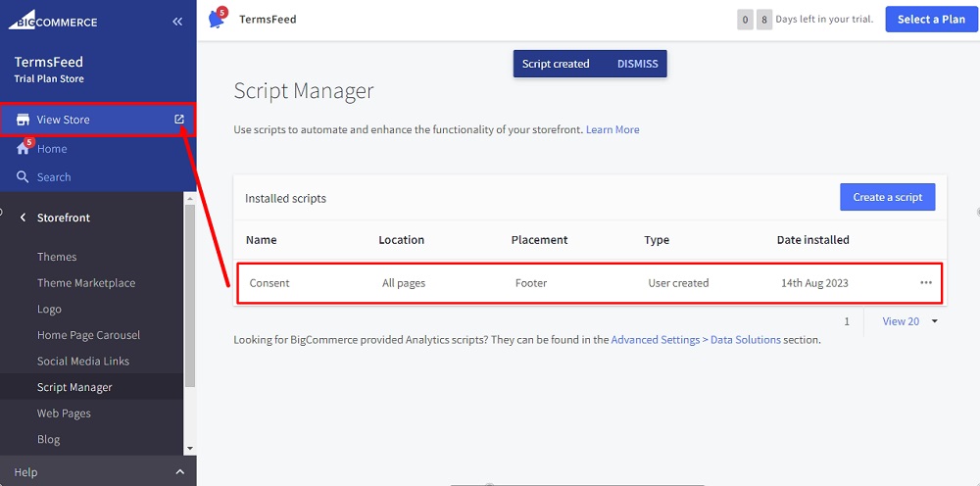Image resolution: width=980 pixels, height=486 pixels.
Task: Dismiss the Script created notification
Action: click(x=638, y=64)
